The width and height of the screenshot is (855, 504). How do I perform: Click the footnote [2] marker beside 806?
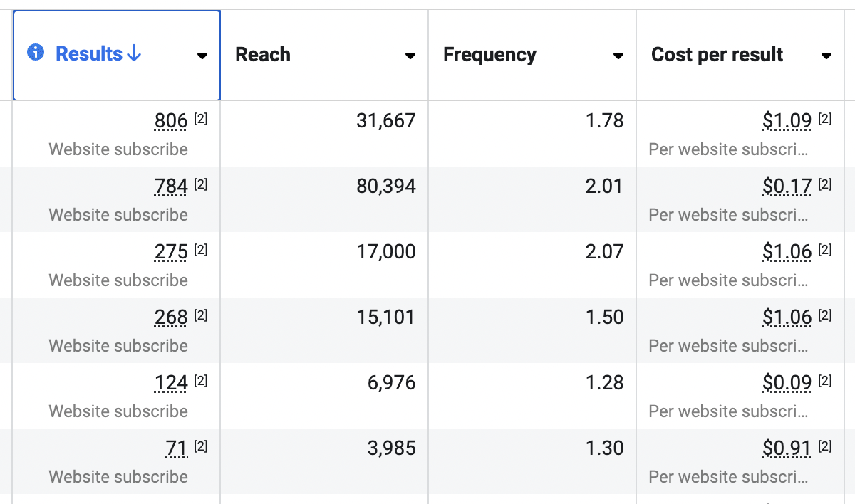coord(201,119)
